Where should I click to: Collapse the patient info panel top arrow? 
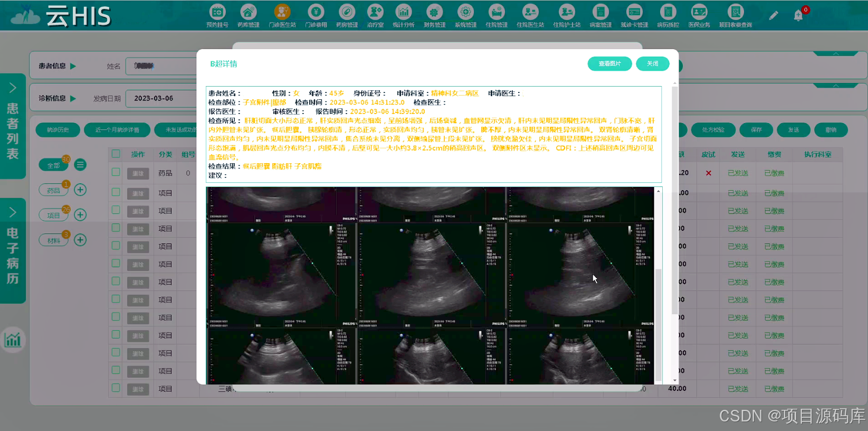click(835, 53)
